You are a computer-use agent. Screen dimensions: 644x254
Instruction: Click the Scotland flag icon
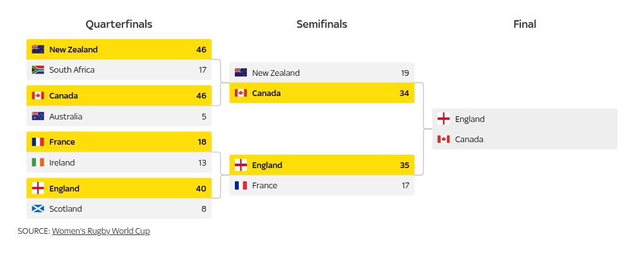(38, 209)
